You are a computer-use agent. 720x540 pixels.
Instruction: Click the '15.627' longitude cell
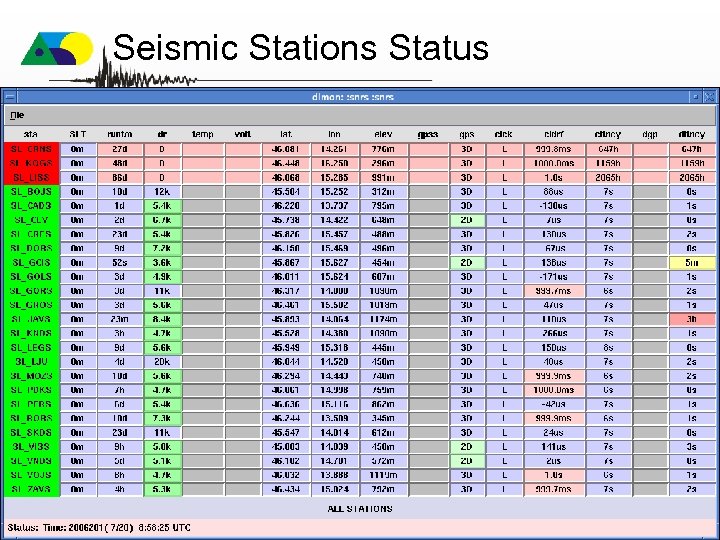click(334, 263)
